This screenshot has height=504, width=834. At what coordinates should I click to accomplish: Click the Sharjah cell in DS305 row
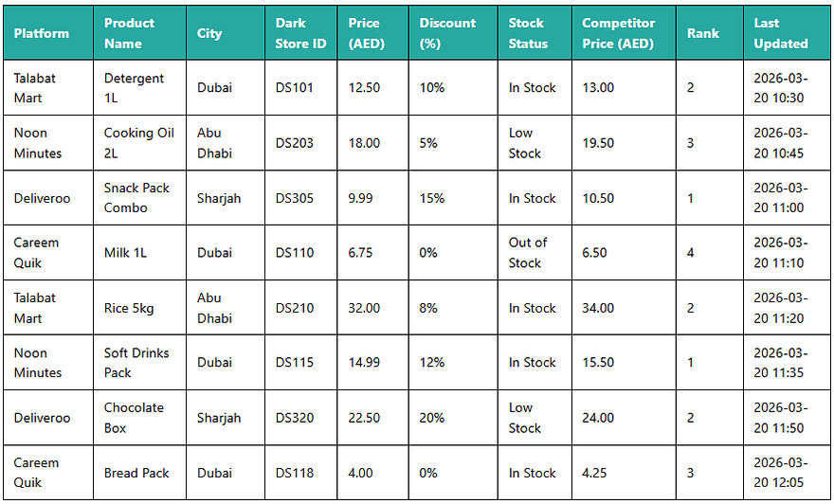point(226,198)
